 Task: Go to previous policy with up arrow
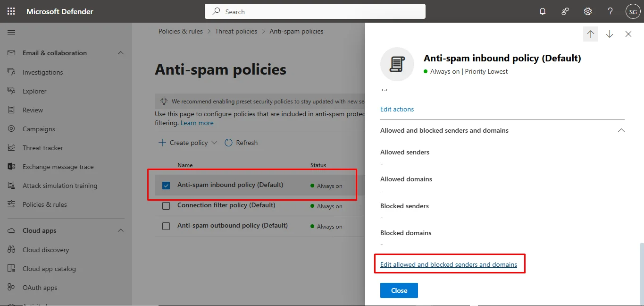tap(591, 34)
